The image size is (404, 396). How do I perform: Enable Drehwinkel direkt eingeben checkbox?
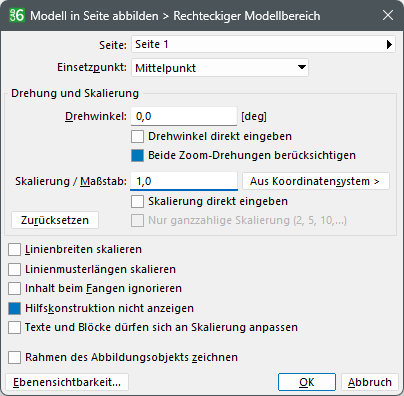(x=137, y=136)
